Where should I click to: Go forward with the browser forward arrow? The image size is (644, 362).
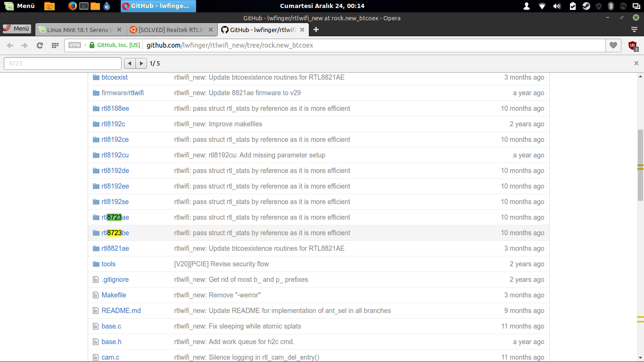(25, 45)
